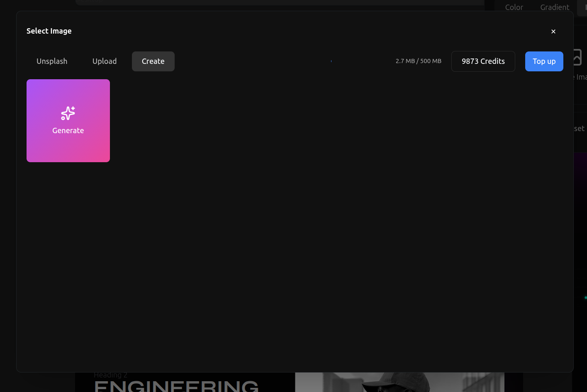The height and width of the screenshot is (392, 587).
Task: Click the Heading 2 label
Action: (110, 375)
